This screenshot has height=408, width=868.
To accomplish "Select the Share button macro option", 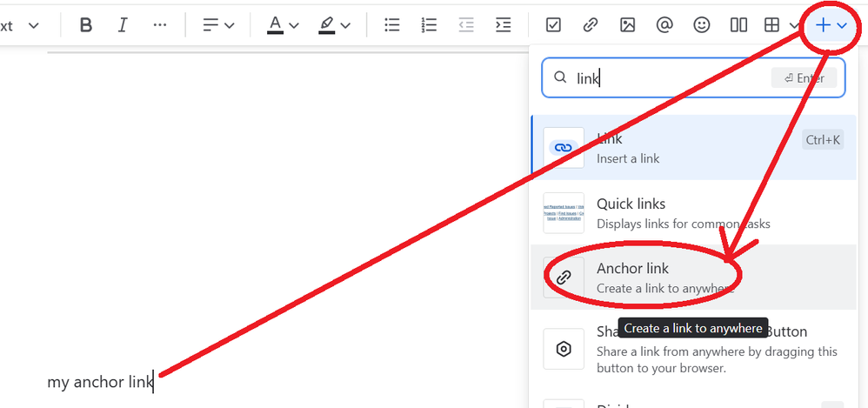I will pyautogui.click(x=693, y=349).
